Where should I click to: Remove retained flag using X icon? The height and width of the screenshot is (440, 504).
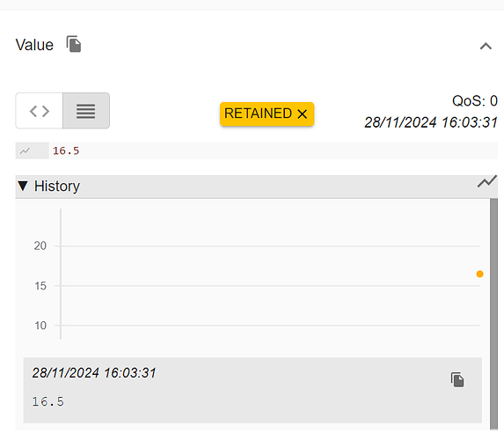tap(303, 114)
